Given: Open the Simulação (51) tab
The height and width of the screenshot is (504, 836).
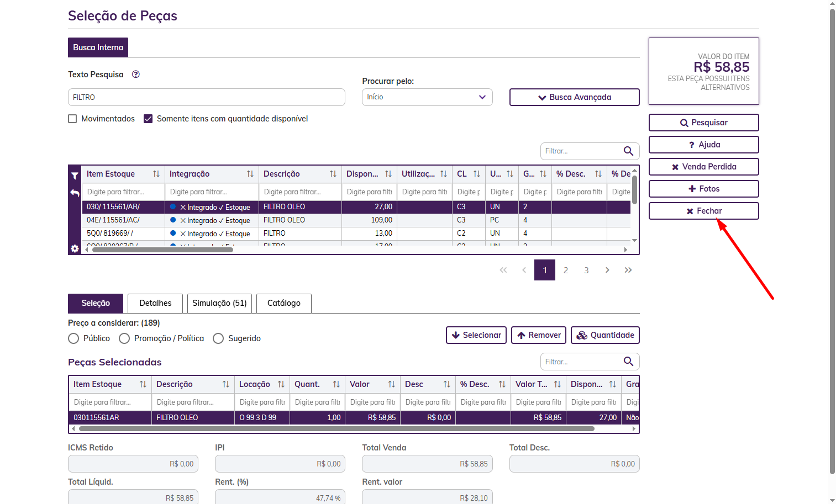Looking at the screenshot, I should tap(219, 303).
